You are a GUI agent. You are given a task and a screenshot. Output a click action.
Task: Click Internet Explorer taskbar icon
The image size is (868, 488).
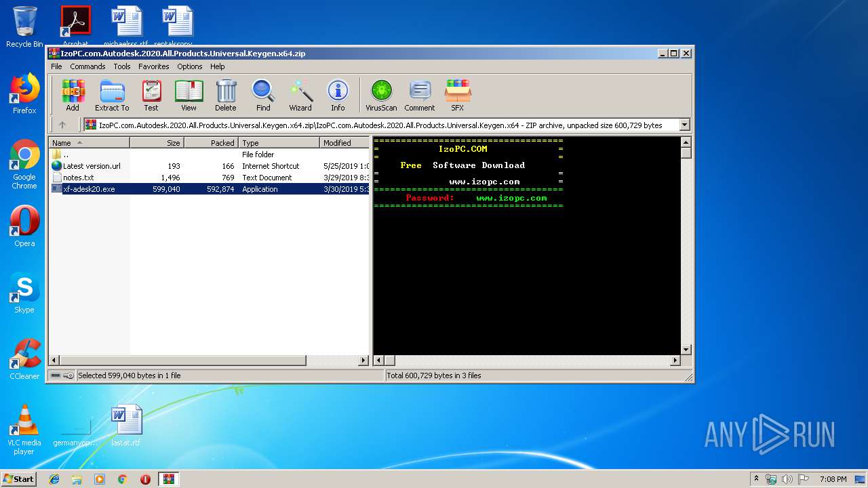pos(54,479)
